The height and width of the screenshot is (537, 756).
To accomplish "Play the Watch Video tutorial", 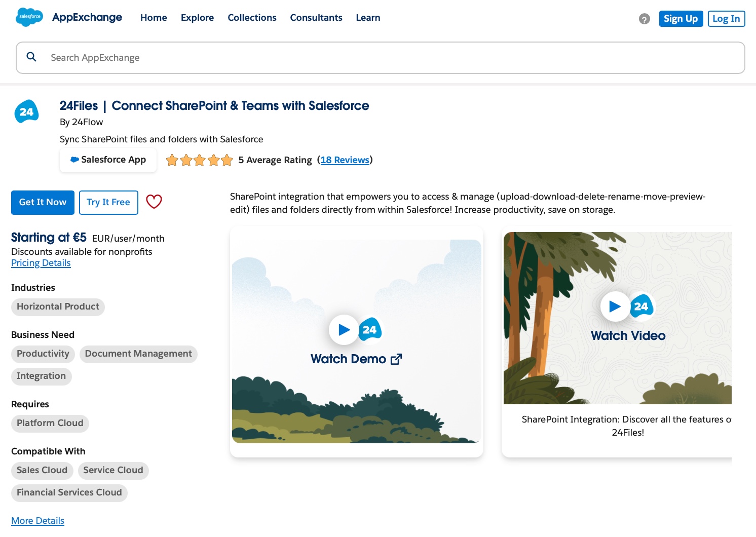I will pyautogui.click(x=616, y=306).
